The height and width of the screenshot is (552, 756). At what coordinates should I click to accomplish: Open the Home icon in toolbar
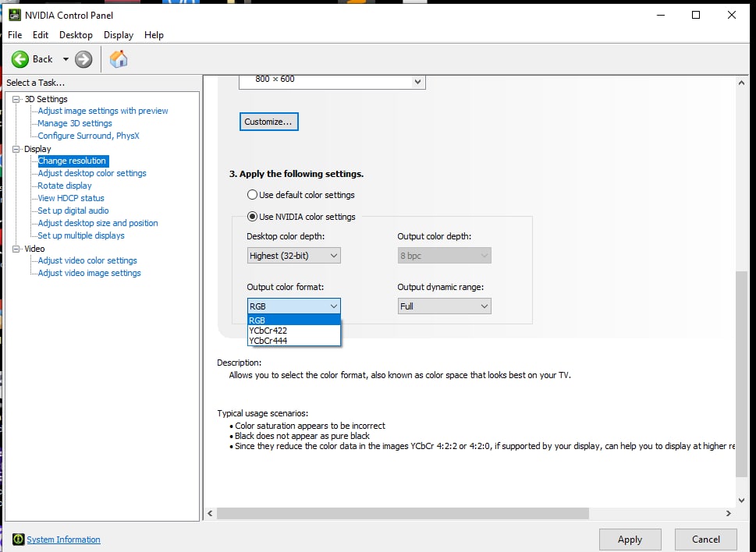tap(119, 59)
